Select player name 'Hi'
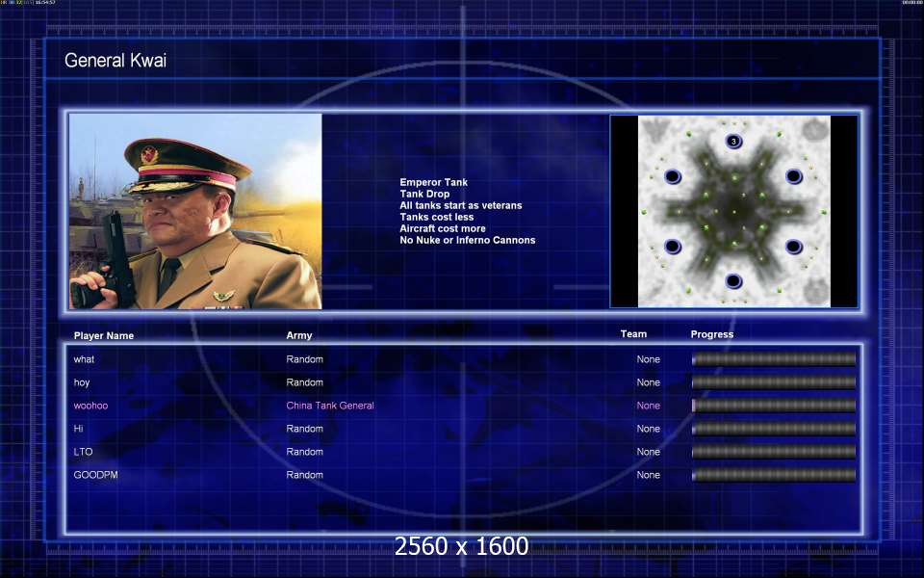This screenshot has width=924, height=578. [78, 428]
